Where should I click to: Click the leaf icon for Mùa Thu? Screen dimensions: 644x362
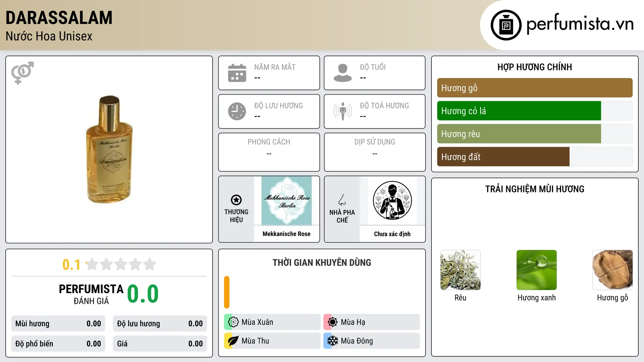pos(233,341)
